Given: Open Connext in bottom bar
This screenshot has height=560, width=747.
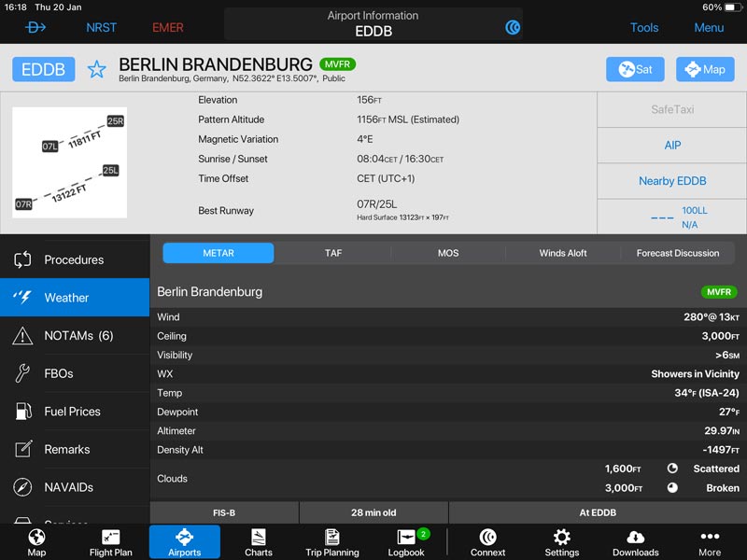Looking at the screenshot, I should tap(487, 542).
